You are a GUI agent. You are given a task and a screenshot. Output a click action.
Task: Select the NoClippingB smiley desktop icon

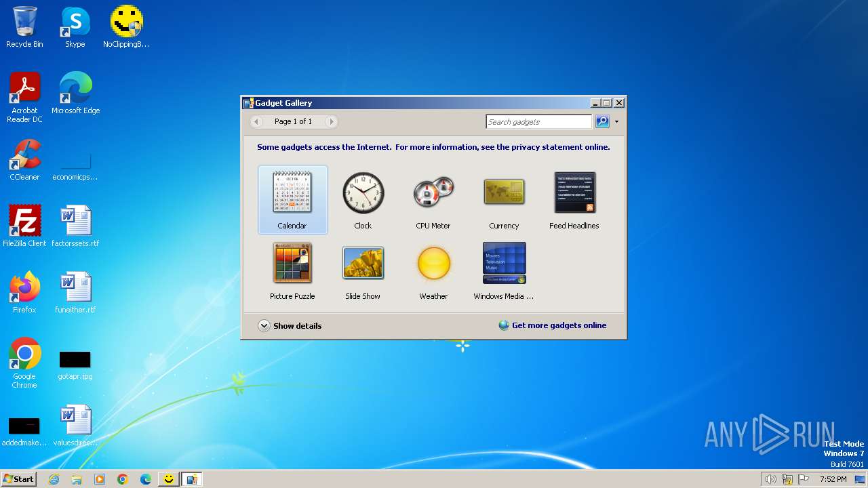click(126, 27)
